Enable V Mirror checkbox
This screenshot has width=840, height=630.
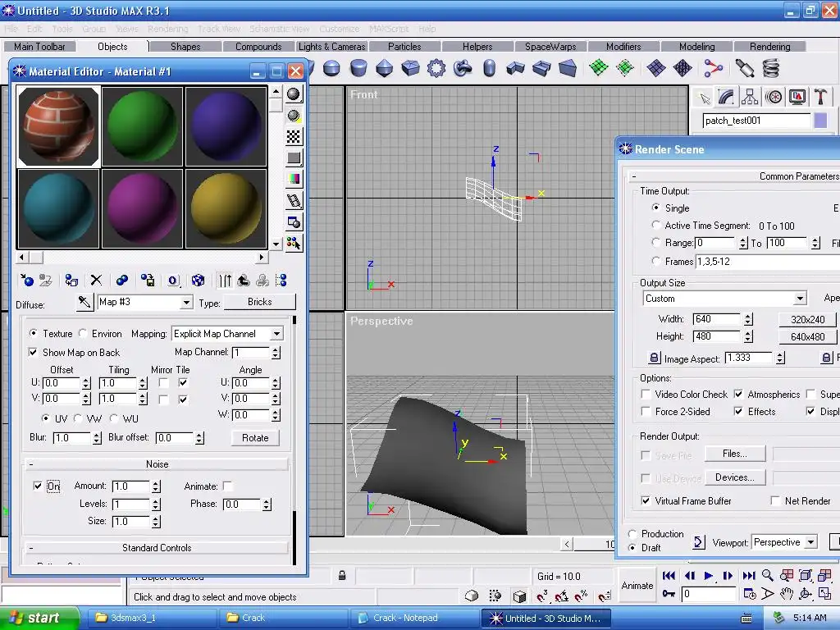click(163, 399)
